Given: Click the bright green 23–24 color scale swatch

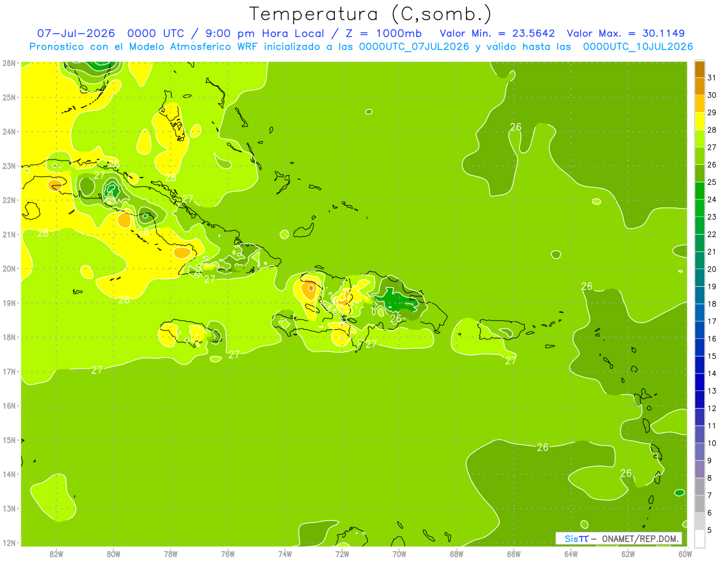Looking at the screenshot, I should 699,208.
